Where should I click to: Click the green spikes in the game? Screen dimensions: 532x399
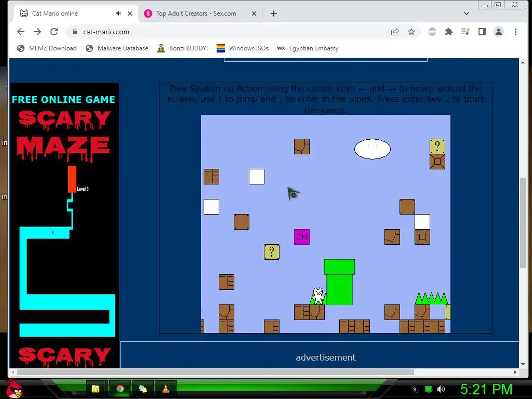pos(432,298)
